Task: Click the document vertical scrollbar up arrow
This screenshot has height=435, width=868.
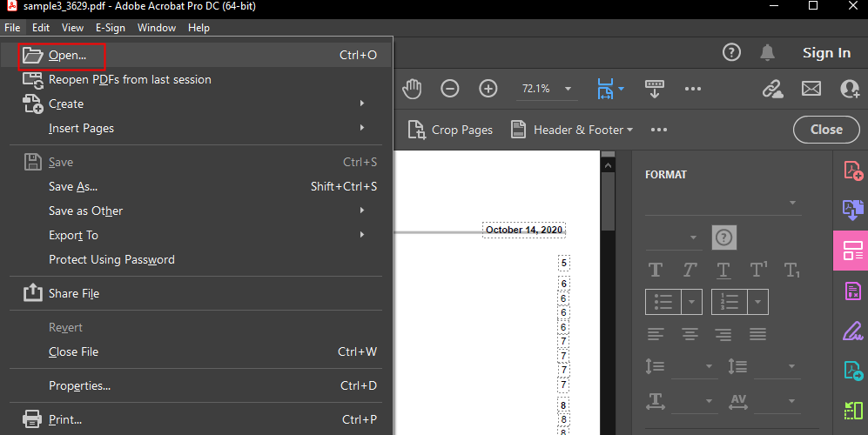Action: click(x=608, y=165)
